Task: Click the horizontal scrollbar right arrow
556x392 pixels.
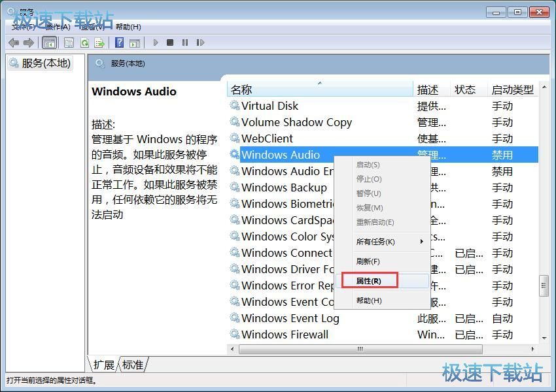Action: tap(532, 349)
